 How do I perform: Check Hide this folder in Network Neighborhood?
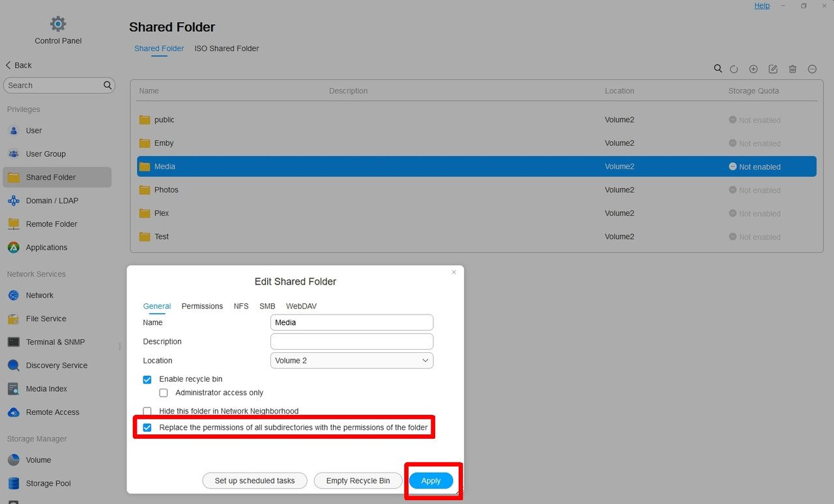point(147,411)
